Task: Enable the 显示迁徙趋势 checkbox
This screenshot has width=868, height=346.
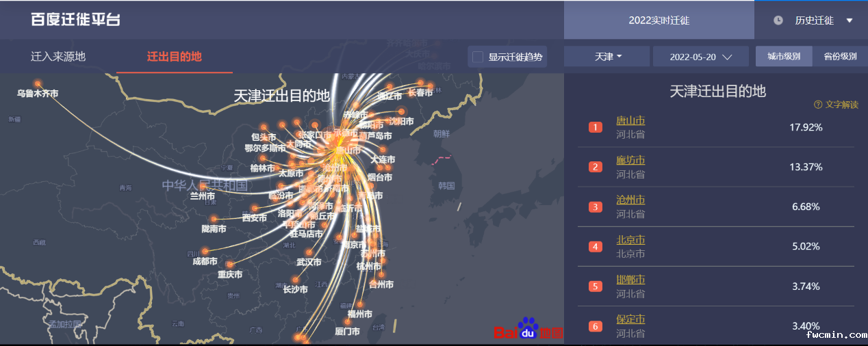Action: click(478, 57)
